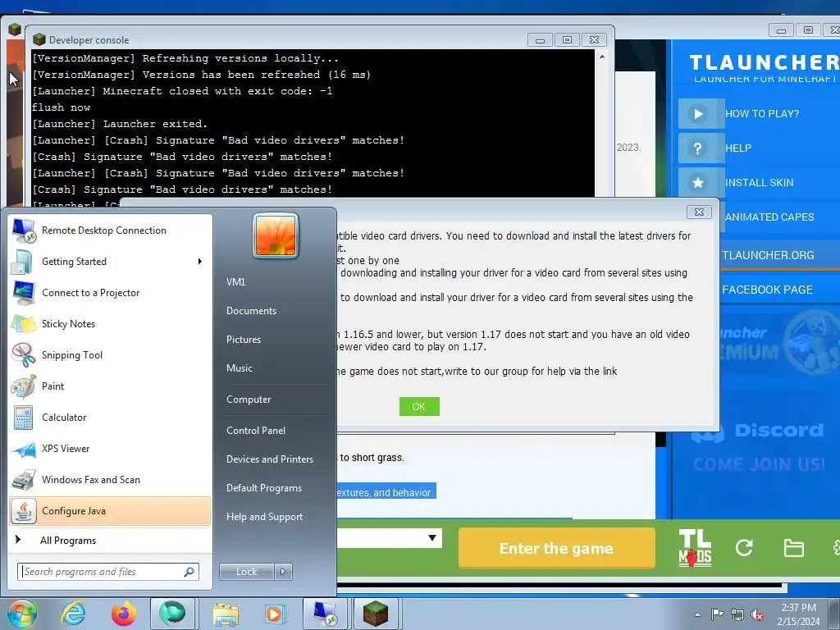Click the Discord join banner
The image size is (840, 630).
(x=759, y=446)
